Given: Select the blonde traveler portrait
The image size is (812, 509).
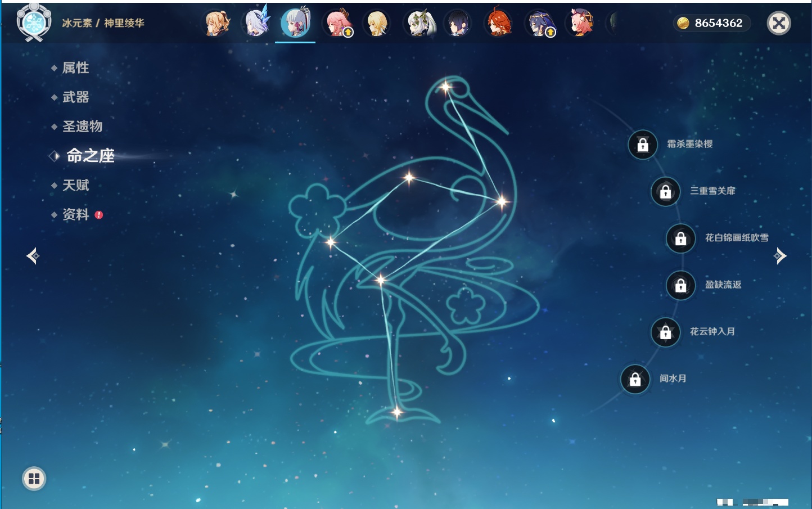Looking at the screenshot, I should [x=377, y=24].
